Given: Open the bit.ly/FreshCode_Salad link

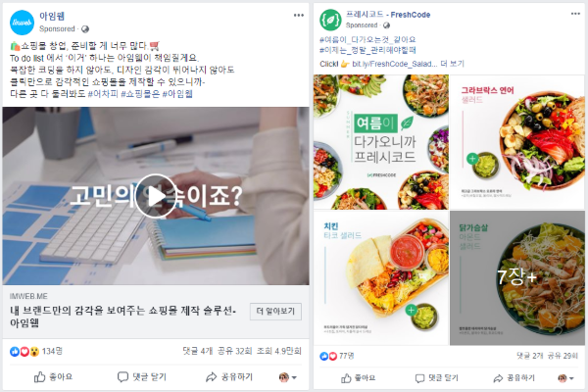Looking at the screenshot, I should 395,64.
